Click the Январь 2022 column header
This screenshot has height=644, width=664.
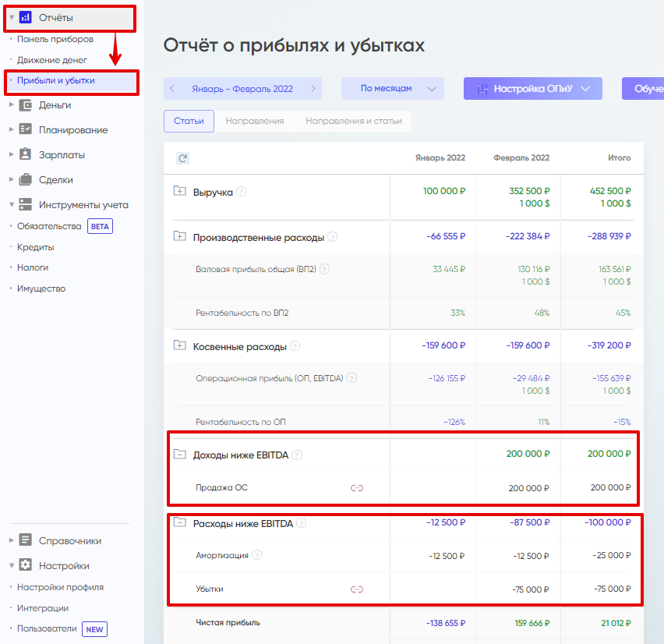click(440, 157)
